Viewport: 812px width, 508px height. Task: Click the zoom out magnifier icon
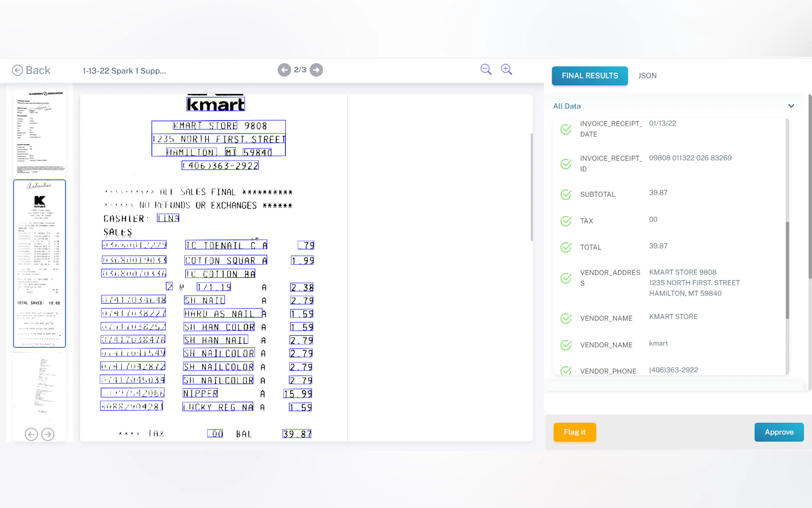tap(486, 69)
